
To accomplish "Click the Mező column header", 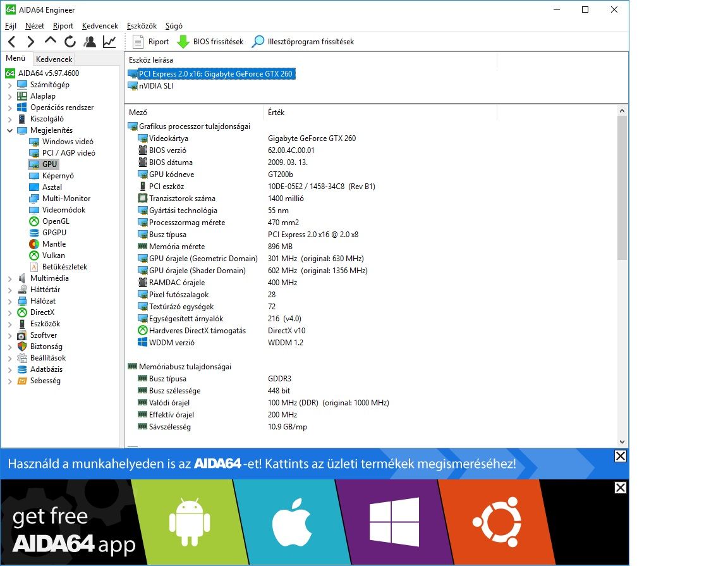I will [194, 113].
